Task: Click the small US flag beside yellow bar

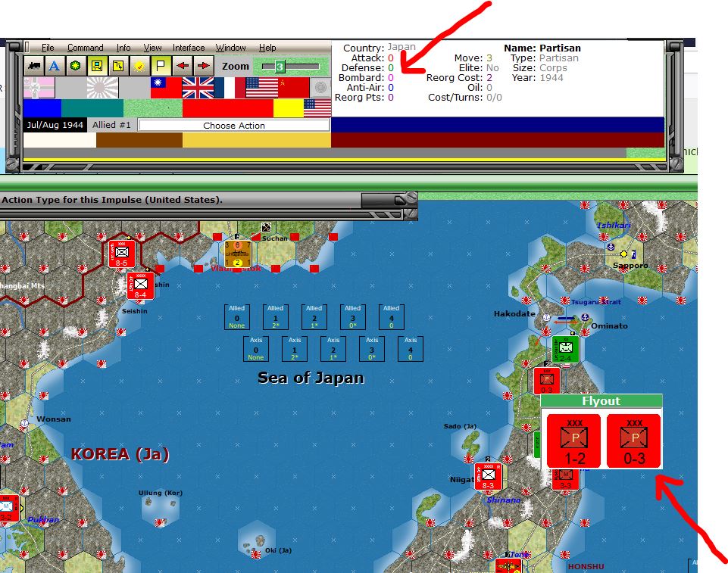Action: coord(317,108)
